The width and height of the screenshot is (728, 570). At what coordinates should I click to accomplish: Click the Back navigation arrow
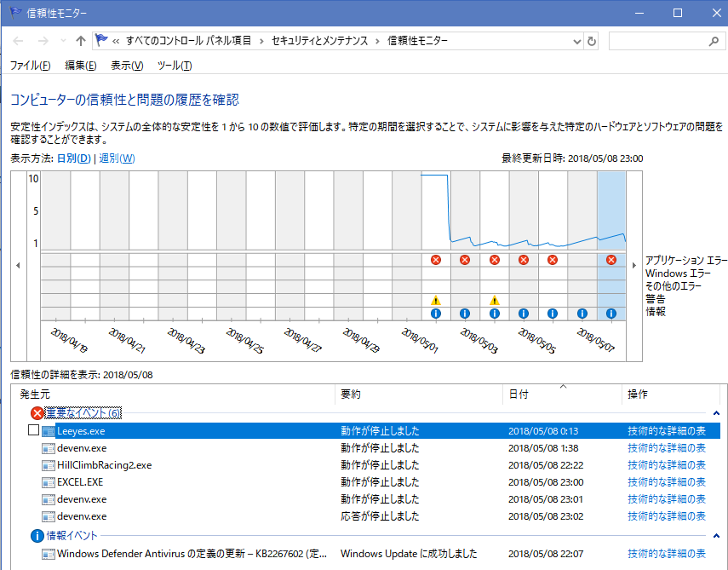(x=19, y=41)
